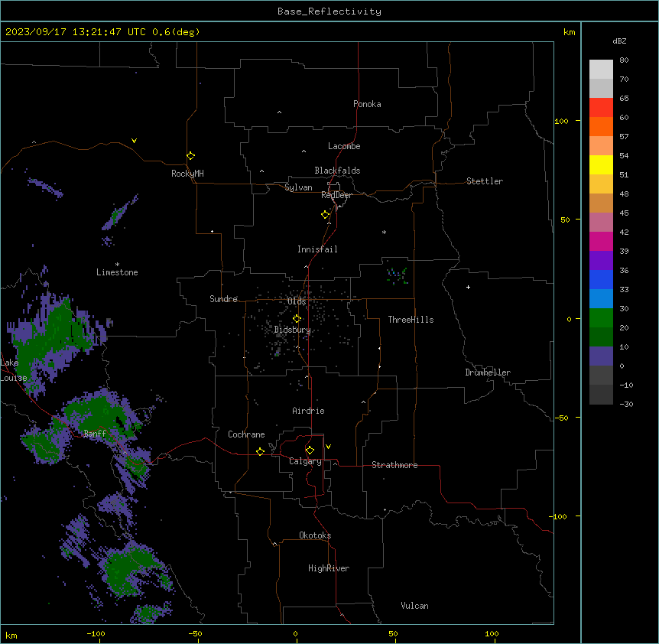Select the purple 39 dBZ legend swatch
Viewport: 659px width, 644px height.
(601, 261)
